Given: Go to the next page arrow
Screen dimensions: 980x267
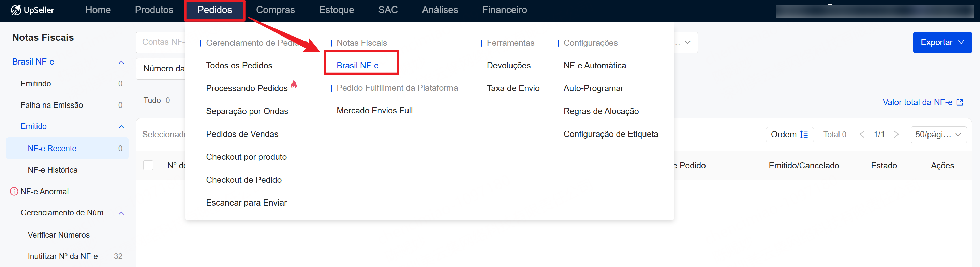Looking at the screenshot, I should pos(896,135).
